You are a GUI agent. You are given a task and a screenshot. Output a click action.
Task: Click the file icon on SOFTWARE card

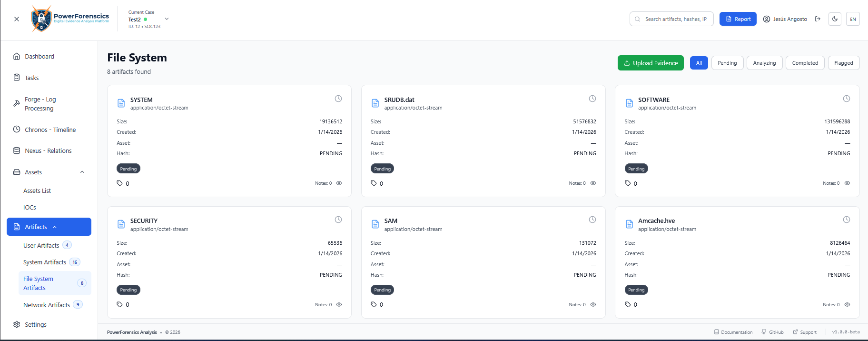coord(629,103)
